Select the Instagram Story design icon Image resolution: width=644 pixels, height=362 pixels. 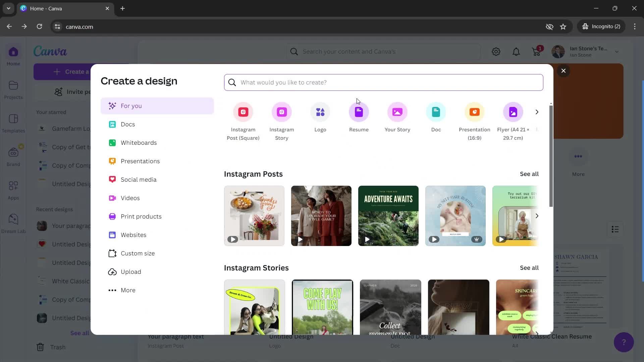282,112
